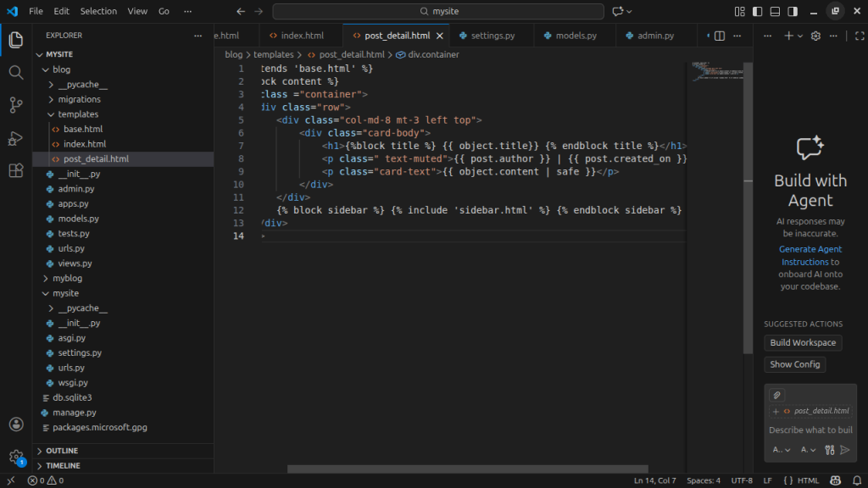
Task: Click the horizontal scrollbar in the editor
Action: (x=466, y=469)
